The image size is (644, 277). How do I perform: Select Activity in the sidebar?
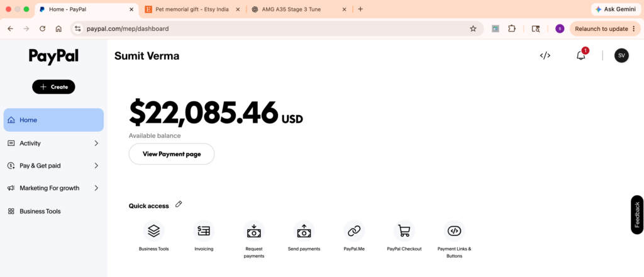(x=53, y=144)
